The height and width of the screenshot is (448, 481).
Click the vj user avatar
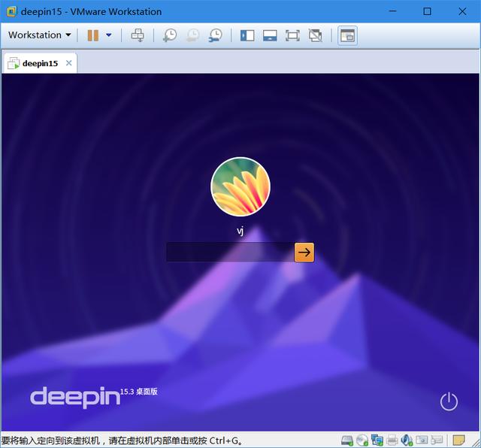coord(240,186)
